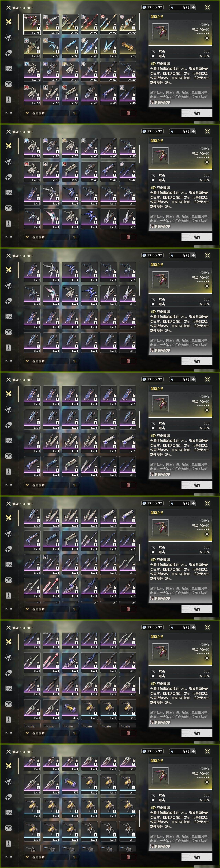Switch to the fifth sidebar category in the topmost panel
This screenshot has width=220, height=868.
9,84
